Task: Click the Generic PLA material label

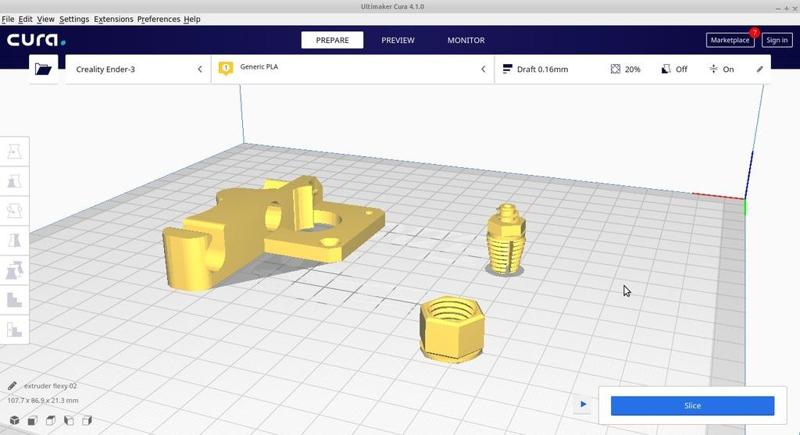Action: pos(259,66)
